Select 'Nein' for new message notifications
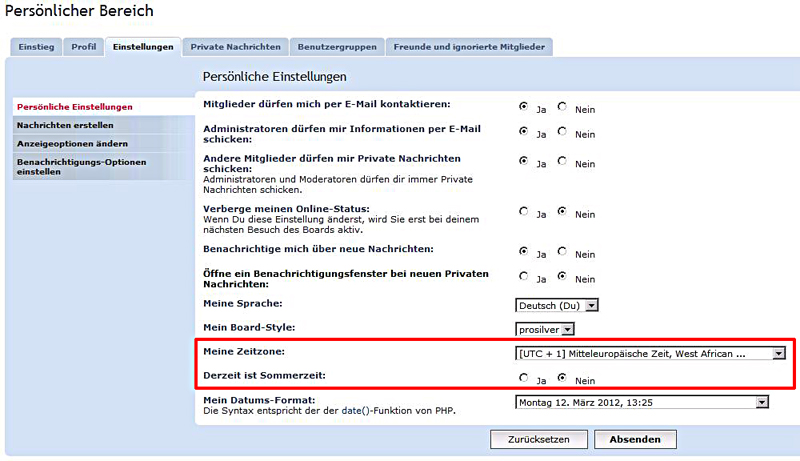This screenshot has height=461, width=800. coord(562,252)
